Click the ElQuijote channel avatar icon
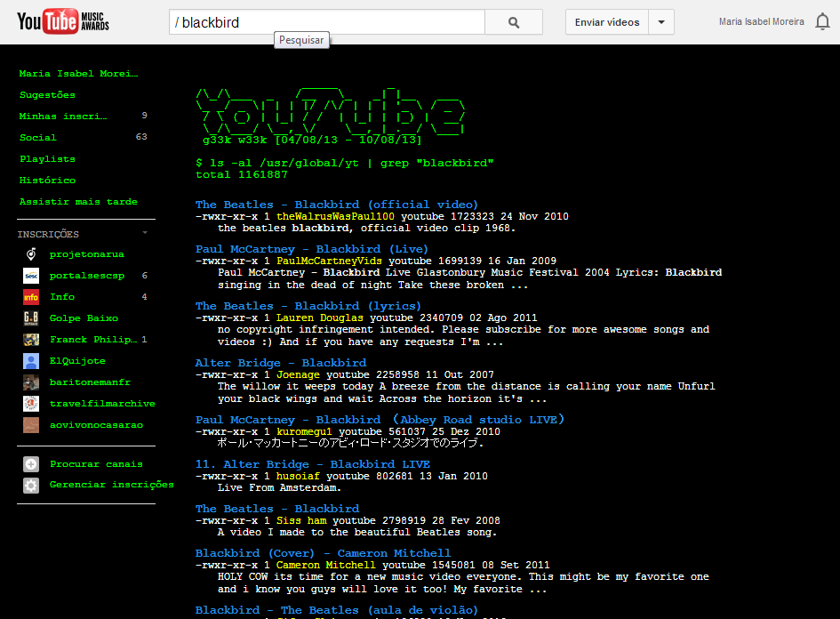 coord(31,361)
